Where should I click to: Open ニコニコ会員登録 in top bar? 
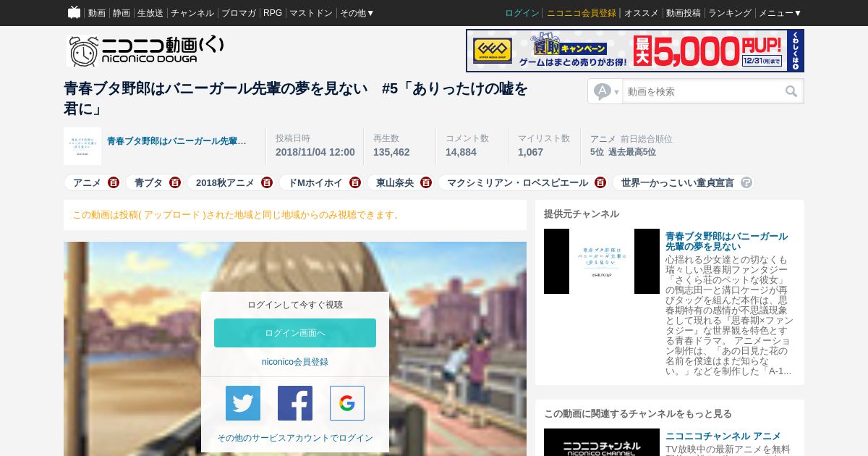(x=582, y=13)
